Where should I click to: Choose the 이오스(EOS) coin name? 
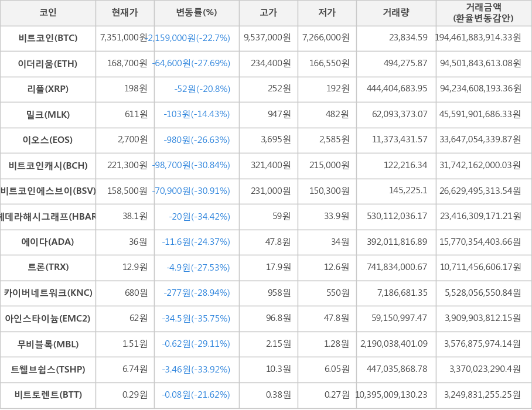[48, 140]
